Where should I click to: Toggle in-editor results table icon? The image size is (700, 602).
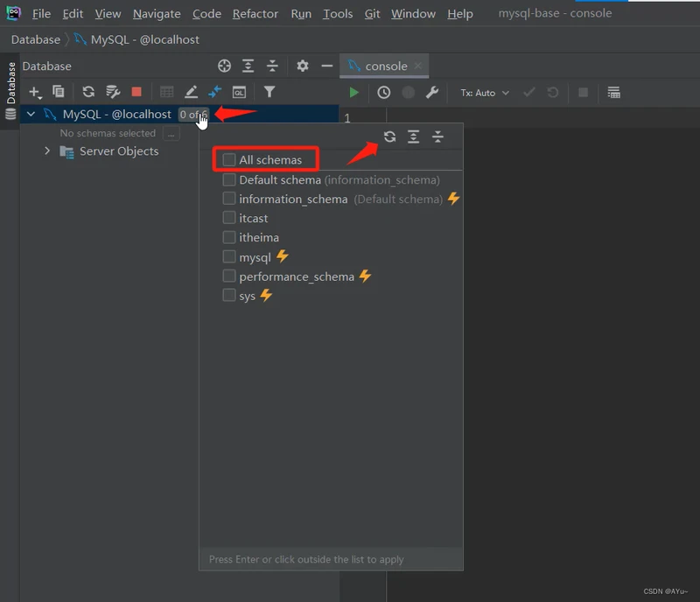click(x=614, y=93)
